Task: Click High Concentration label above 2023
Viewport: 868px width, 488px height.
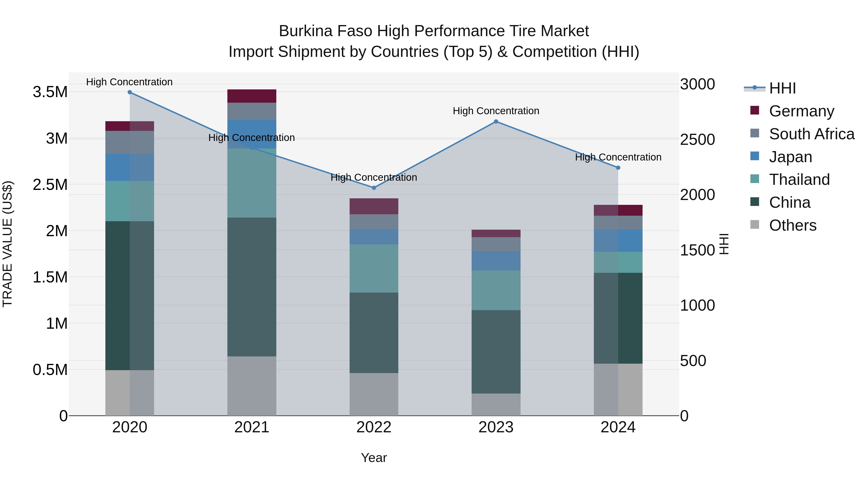Action: click(x=496, y=111)
